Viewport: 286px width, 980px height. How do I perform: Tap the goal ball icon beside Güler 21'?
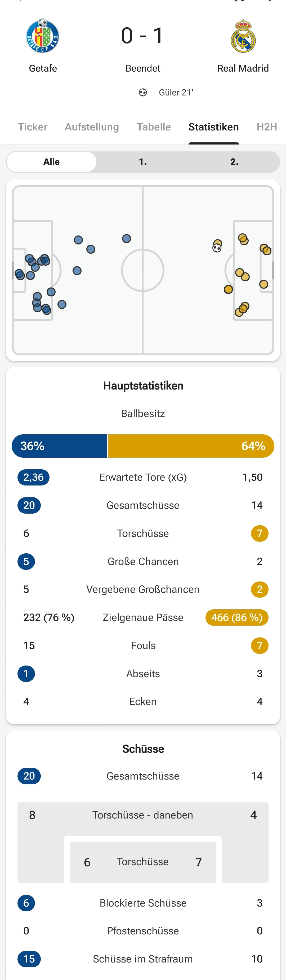(x=143, y=93)
